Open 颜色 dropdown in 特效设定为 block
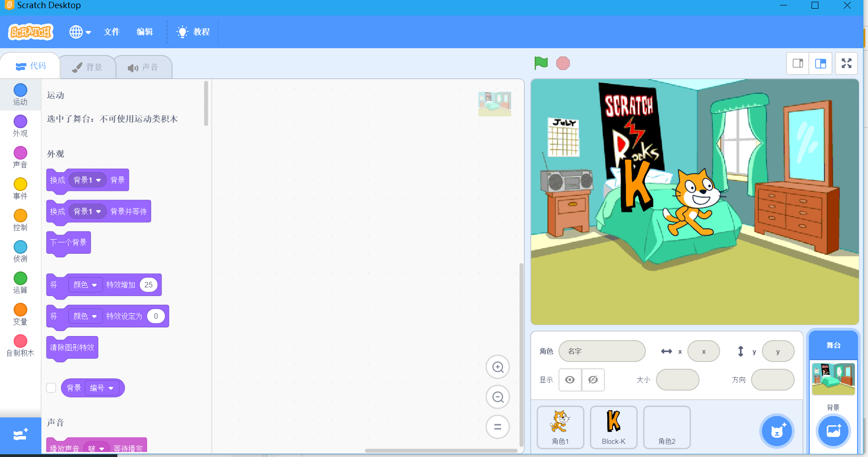Screen dimensions: 868x457 [85, 316]
